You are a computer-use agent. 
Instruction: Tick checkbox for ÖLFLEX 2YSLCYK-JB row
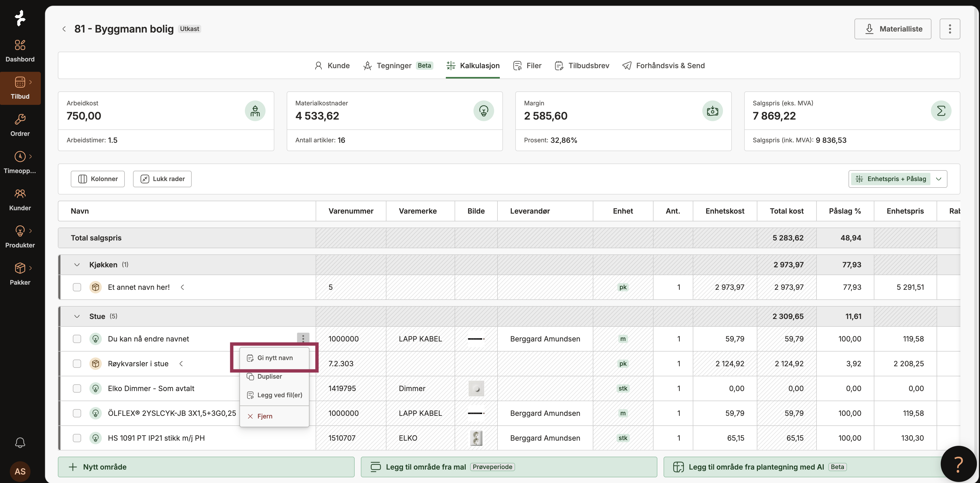pos(77,413)
